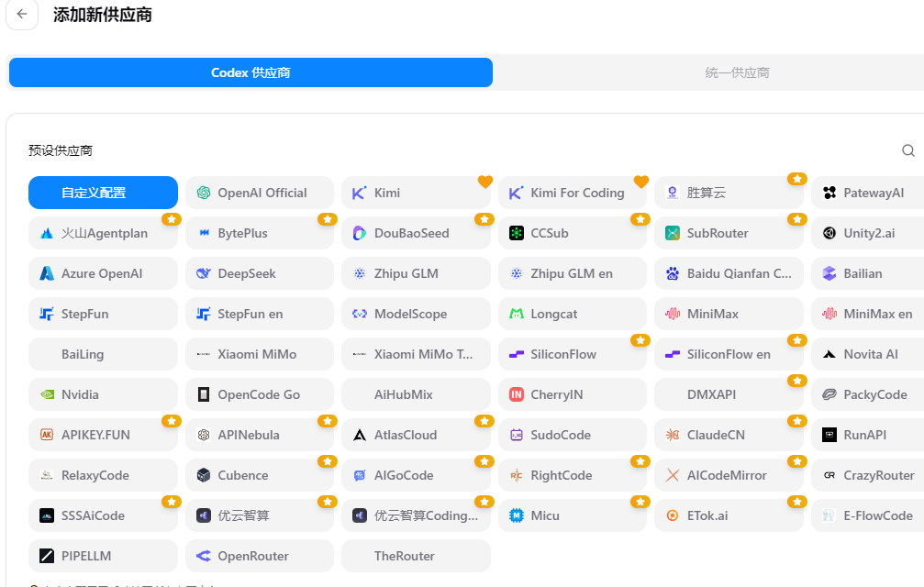Click the ModelScope logo icon

coord(360,314)
